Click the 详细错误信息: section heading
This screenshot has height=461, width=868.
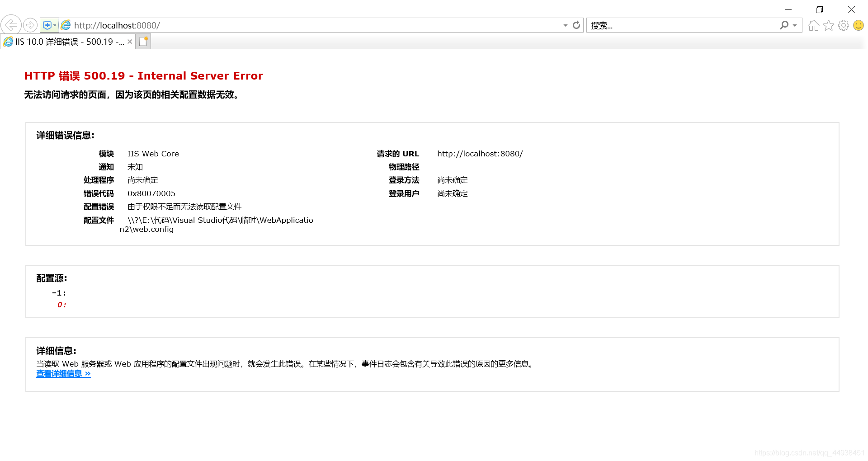click(66, 135)
